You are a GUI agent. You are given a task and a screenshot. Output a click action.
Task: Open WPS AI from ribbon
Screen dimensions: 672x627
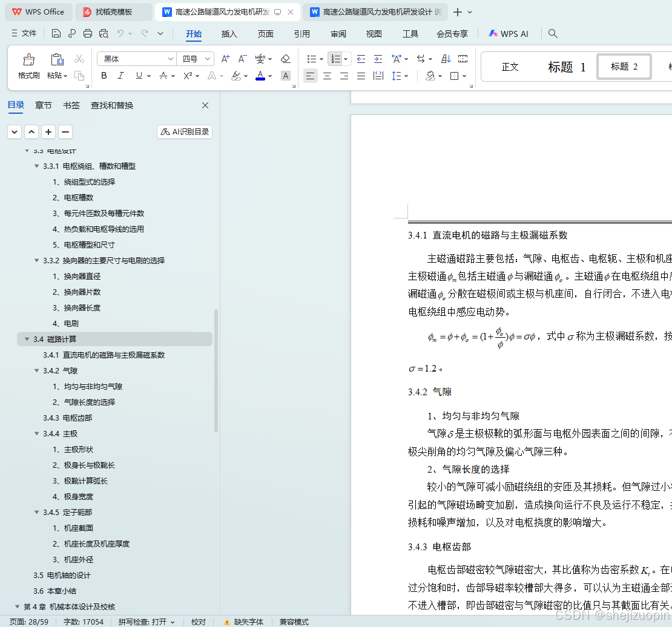tap(509, 33)
